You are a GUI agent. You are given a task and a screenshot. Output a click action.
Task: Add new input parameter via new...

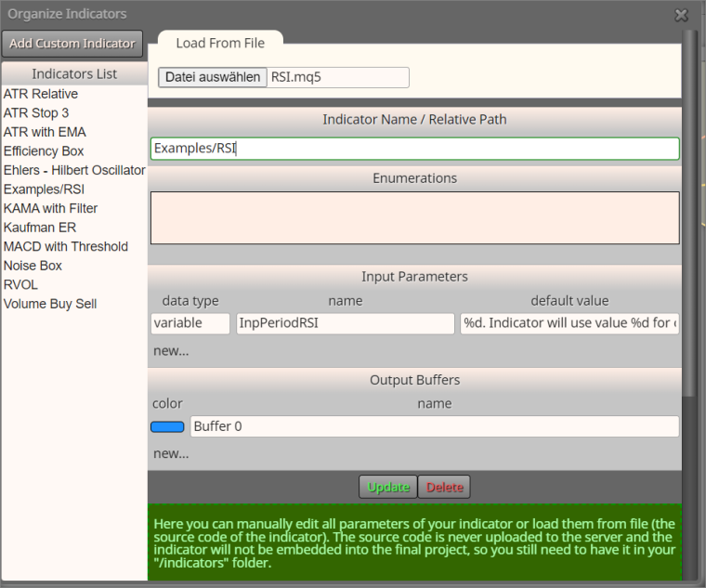tap(171, 351)
